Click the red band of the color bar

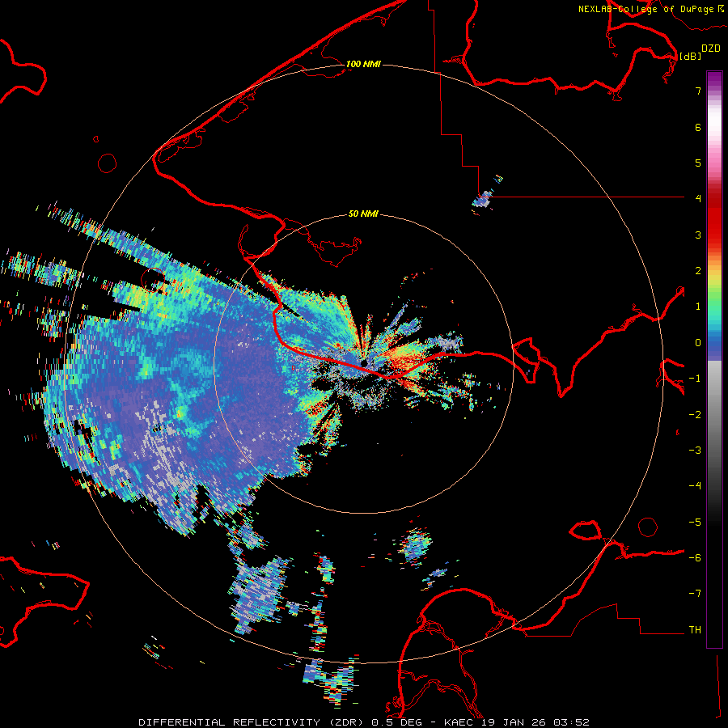714,218
